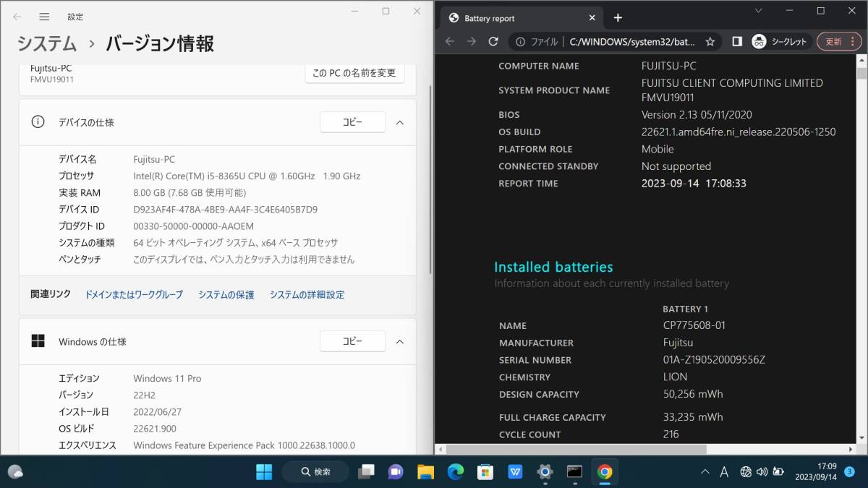
Task: Open the Settings hamburger navigation menu
Action: (44, 17)
